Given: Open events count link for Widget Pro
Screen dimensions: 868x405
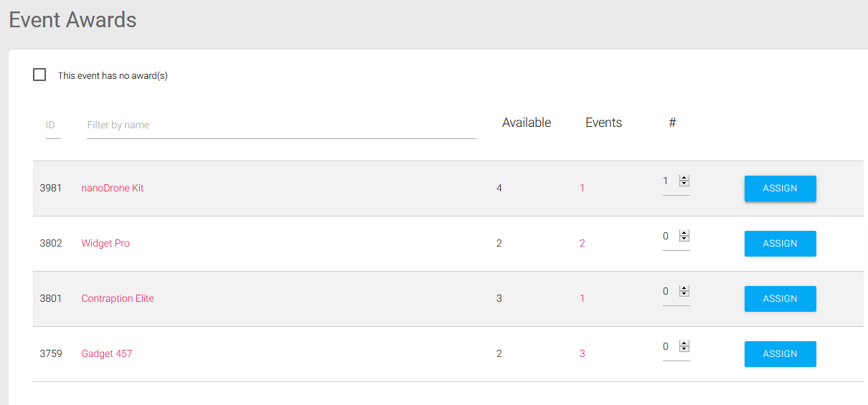Looking at the screenshot, I should [582, 243].
